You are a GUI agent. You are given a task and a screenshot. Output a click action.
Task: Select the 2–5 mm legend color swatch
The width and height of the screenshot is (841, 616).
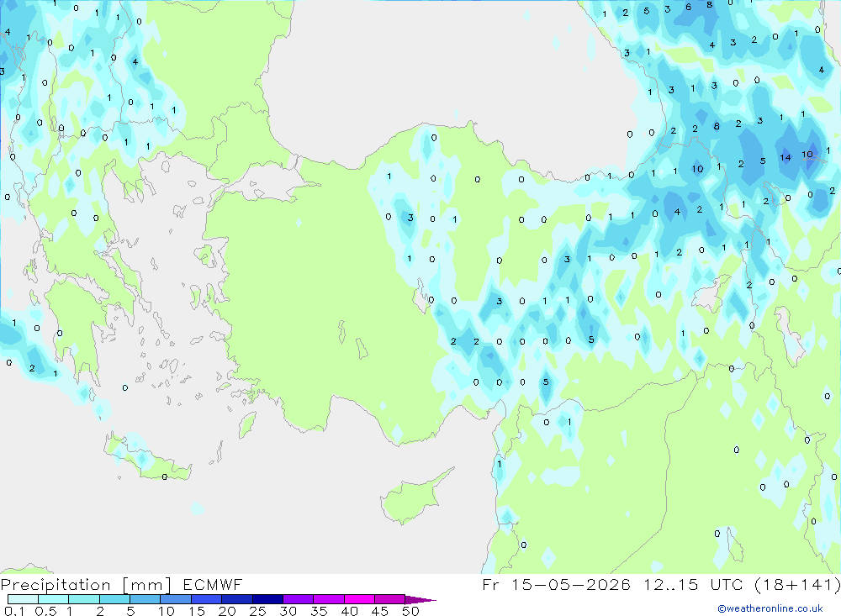coord(114,599)
